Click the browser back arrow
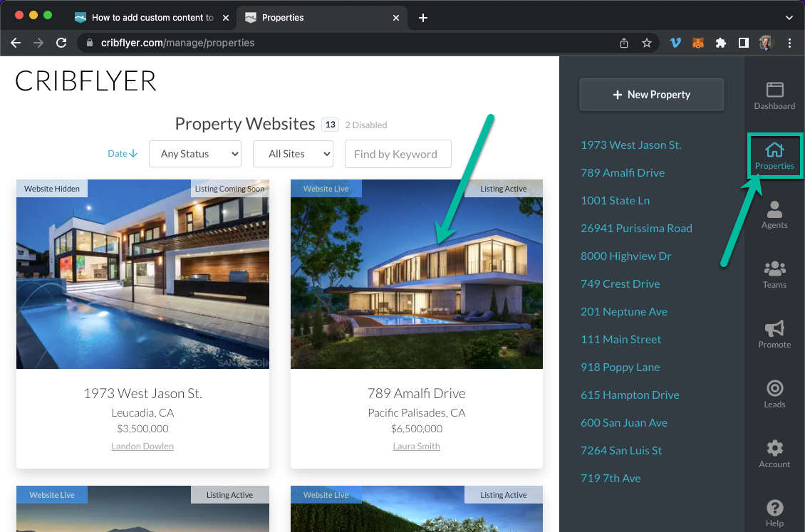The image size is (805, 532). (x=16, y=43)
